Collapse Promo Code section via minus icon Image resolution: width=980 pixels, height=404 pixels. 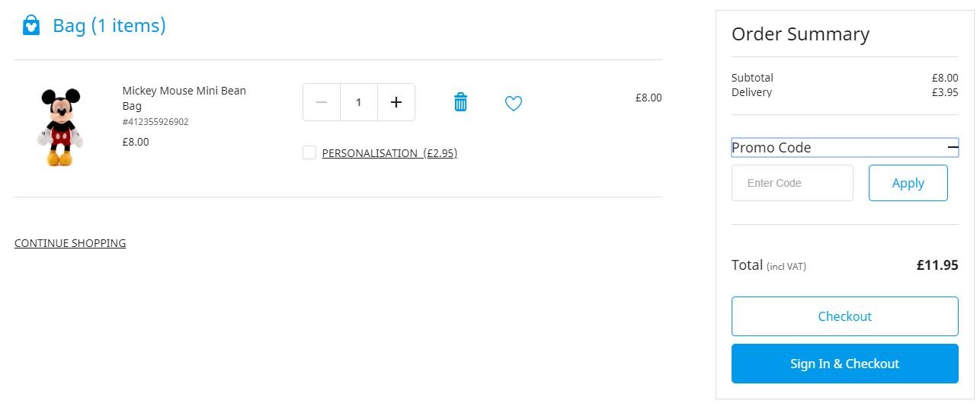coord(953,147)
